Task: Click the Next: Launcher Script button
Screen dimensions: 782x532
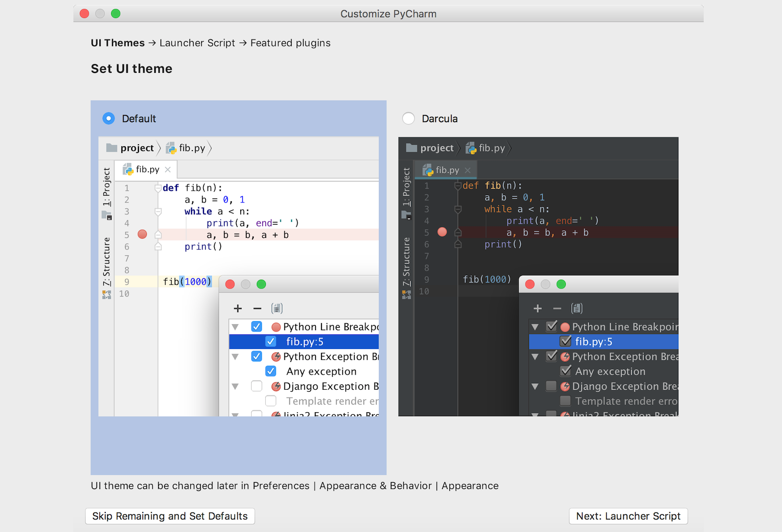Action: click(628, 516)
